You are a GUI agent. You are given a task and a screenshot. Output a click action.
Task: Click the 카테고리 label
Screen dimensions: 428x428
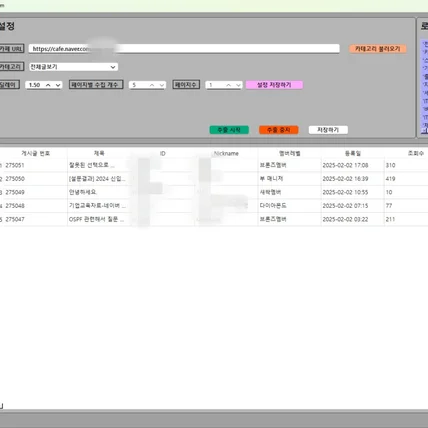pyautogui.click(x=12, y=67)
